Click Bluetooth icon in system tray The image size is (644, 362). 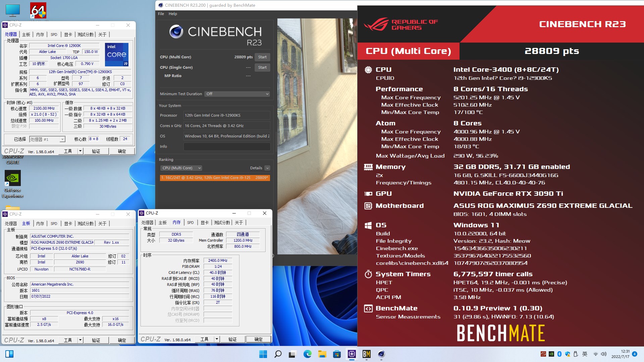pyautogui.click(x=559, y=354)
